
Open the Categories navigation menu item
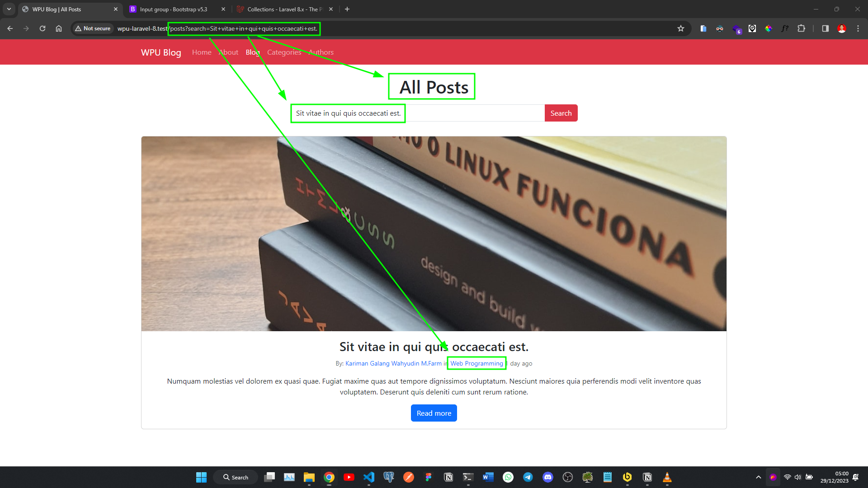point(284,52)
